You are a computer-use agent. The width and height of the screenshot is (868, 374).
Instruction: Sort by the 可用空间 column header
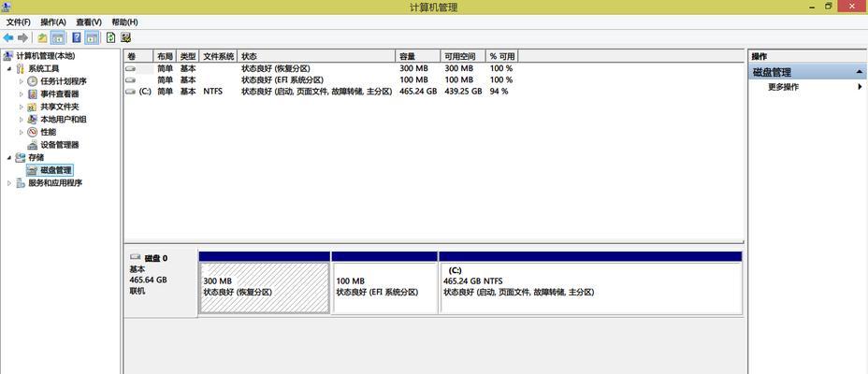click(463, 56)
